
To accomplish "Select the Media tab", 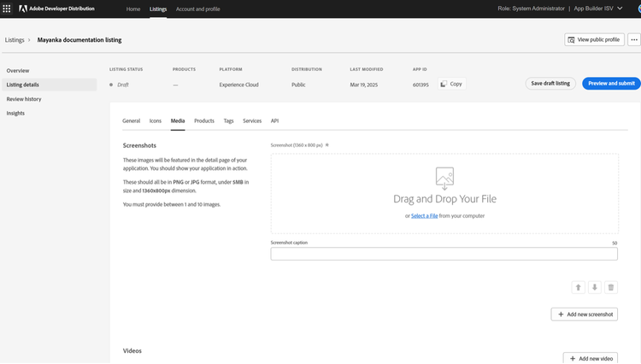I will click(178, 121).
